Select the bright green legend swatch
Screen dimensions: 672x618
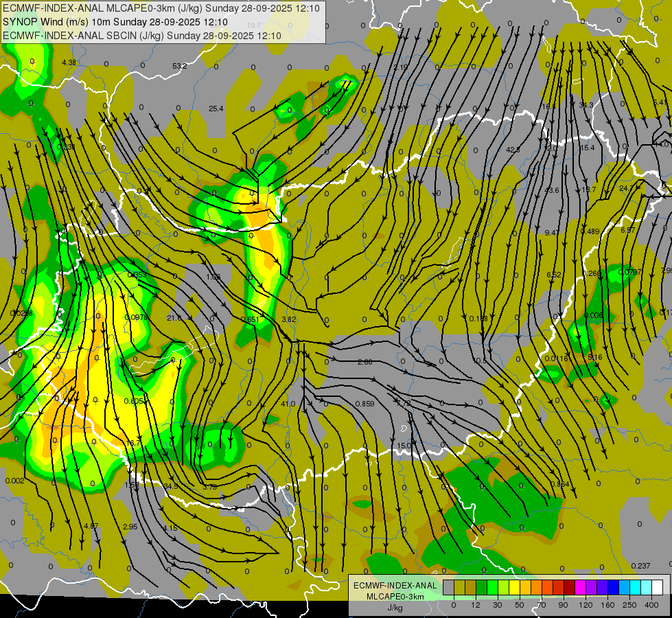tap(492, 586)
